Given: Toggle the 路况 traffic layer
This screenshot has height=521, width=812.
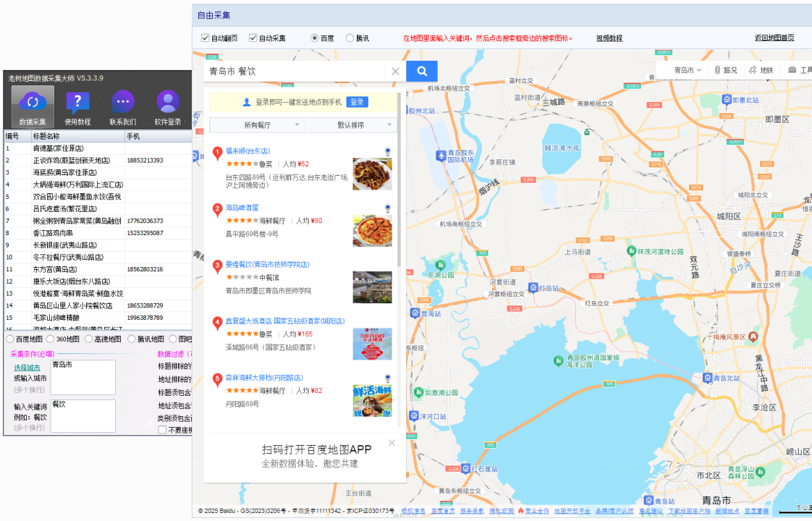Looking at the screenshot, I should [726, 70].
